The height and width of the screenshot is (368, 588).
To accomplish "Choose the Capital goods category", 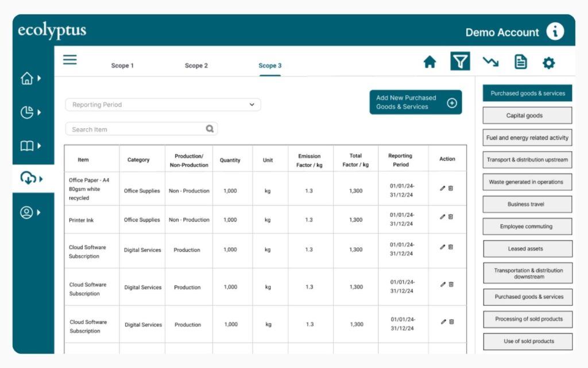I will [x=527, y=116].
